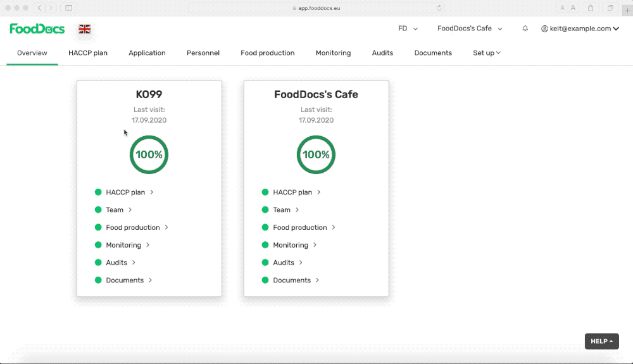Go to the HACCP plan tab
The height and width of the screenshot is (364, 633).
[88, 53]
